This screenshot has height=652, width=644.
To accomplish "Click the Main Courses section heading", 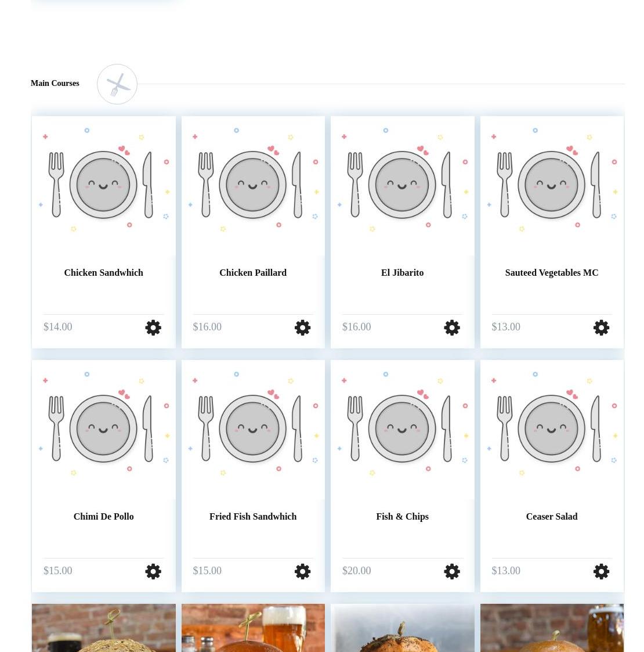I will (x=55, y=83).
